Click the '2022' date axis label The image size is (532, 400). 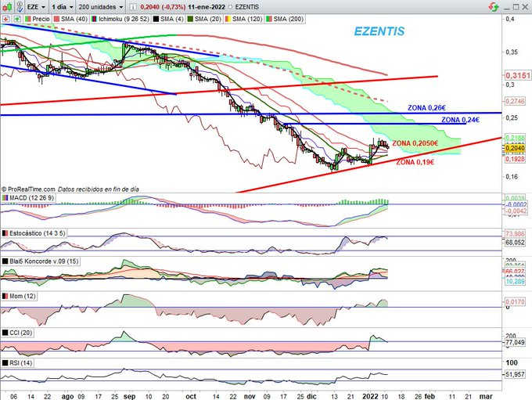coord(370,396)
